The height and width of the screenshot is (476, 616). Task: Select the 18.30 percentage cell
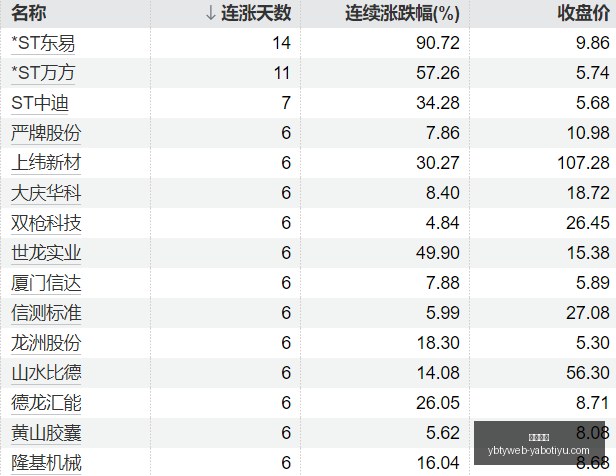(438, 343)
